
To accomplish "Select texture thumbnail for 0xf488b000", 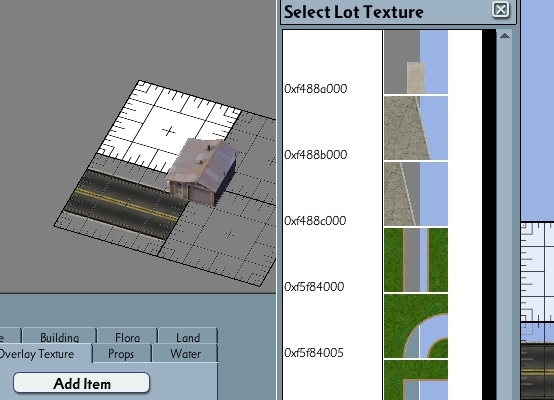I will pos(416,128).
